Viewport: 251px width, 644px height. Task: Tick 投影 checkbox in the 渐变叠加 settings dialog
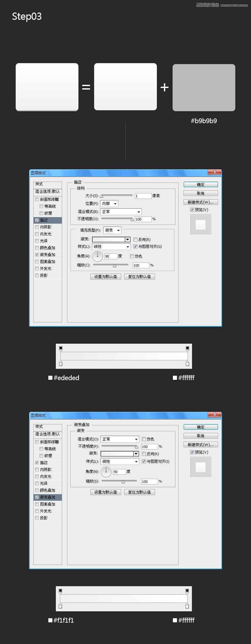37,518
